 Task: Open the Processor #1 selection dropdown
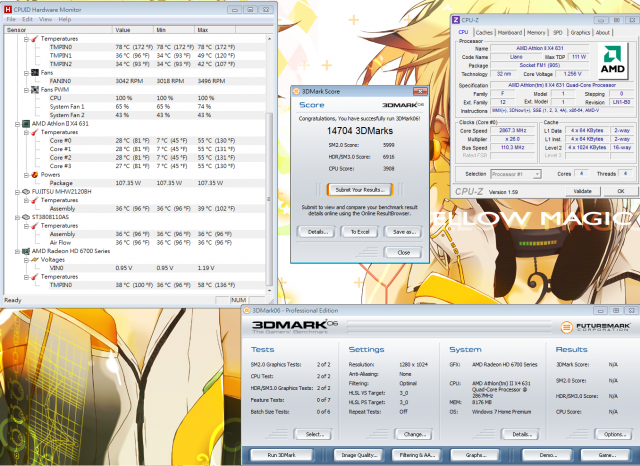[x=537, y=174]
